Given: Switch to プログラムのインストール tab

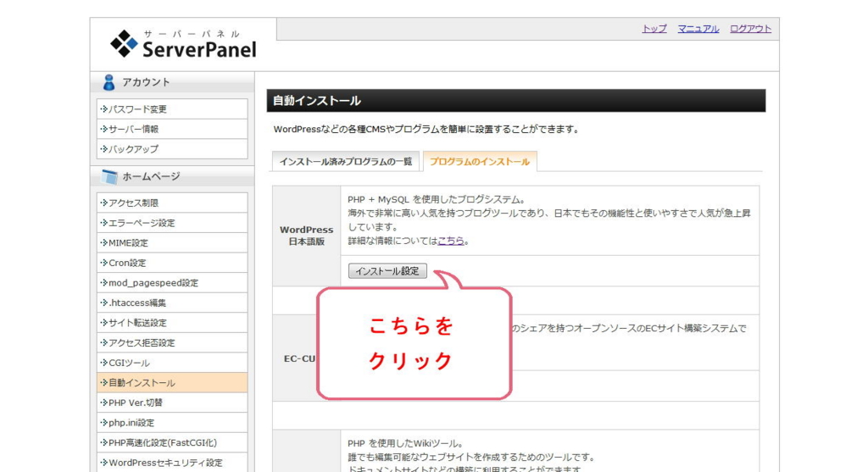Looking at the screenshot, I should pyautogui.click(x=480, y=162).
